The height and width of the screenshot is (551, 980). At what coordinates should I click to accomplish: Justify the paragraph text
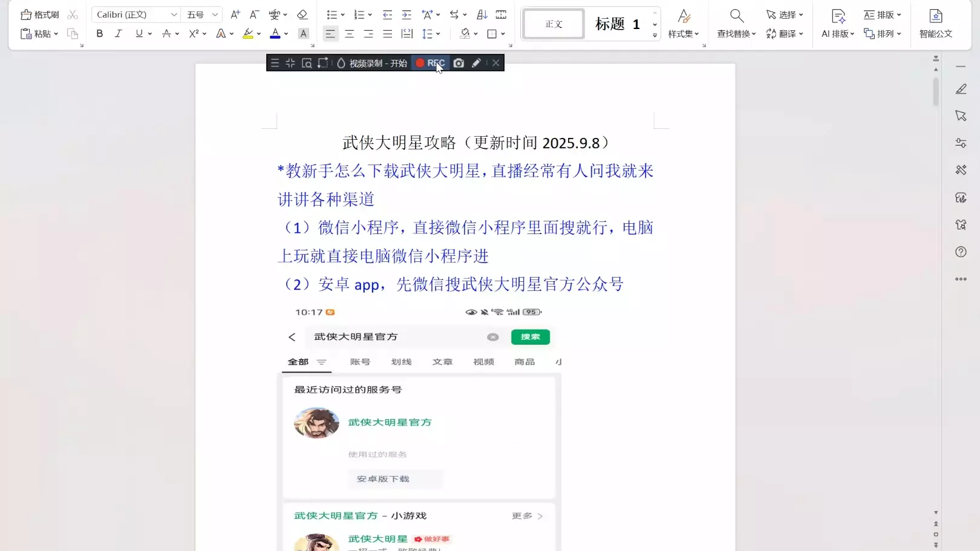pyautogui.click(x=388, y=34)
